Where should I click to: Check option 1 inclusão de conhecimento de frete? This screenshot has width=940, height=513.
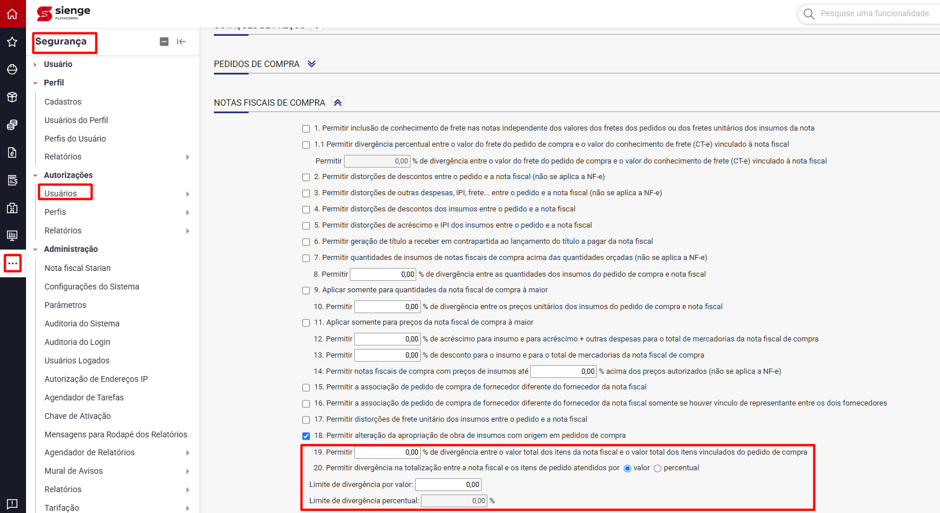306,128
